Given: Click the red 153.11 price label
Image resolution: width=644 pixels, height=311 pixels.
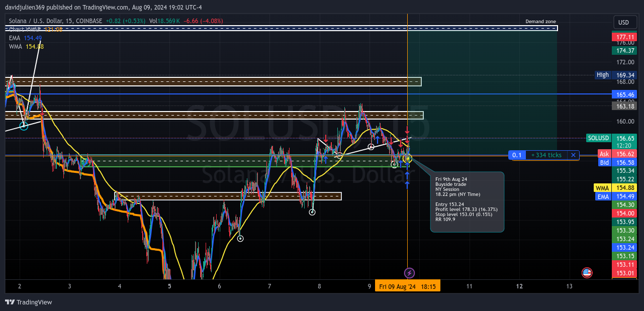Looking at the screenshot, I should point(624,265).
